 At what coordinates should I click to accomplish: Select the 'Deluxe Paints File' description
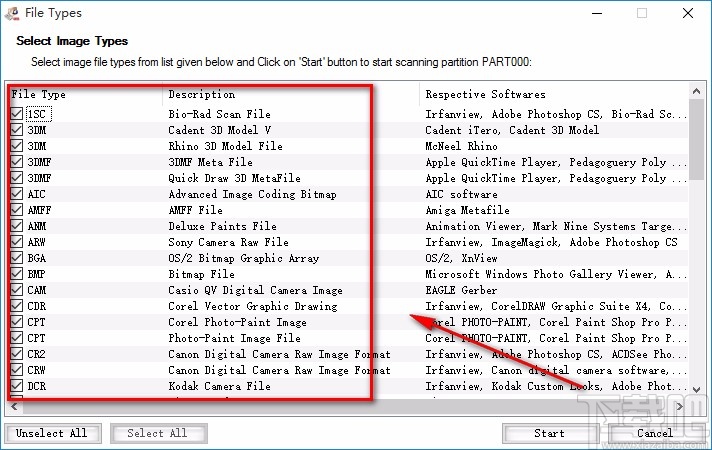click(222, 226)
